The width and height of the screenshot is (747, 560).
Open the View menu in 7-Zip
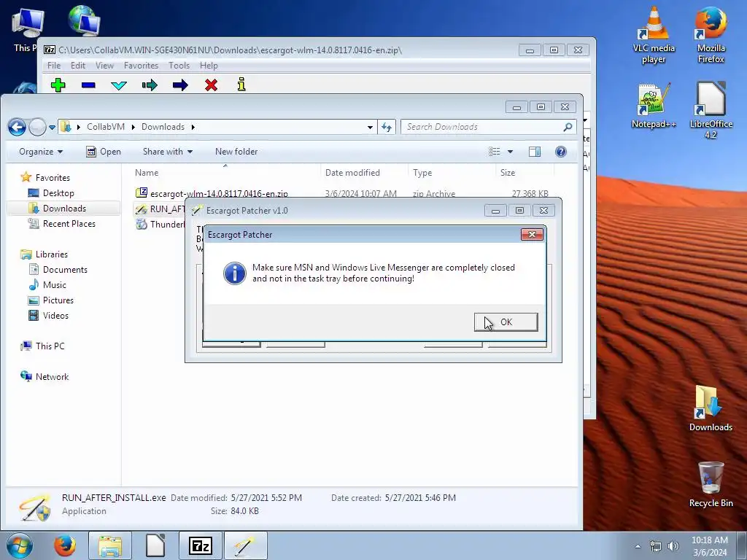pyautogui.click(x=104, y=65)
